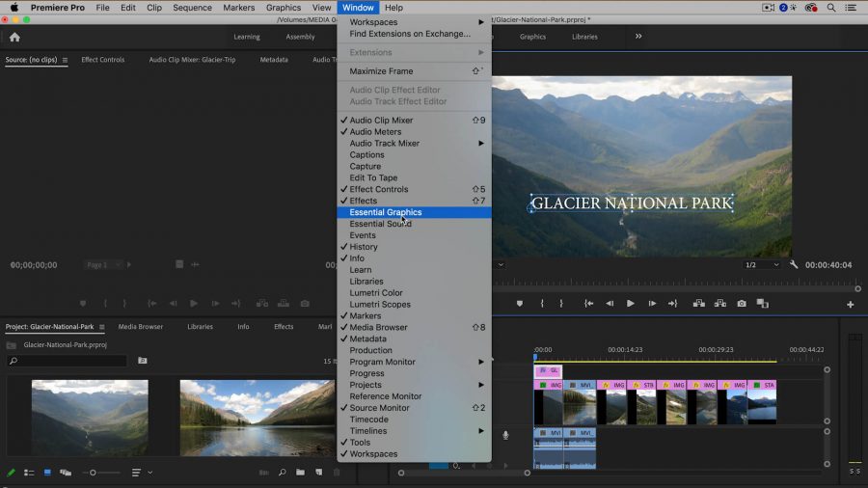Open the Sequence menu in menu bar

click(x=192, y=8)
